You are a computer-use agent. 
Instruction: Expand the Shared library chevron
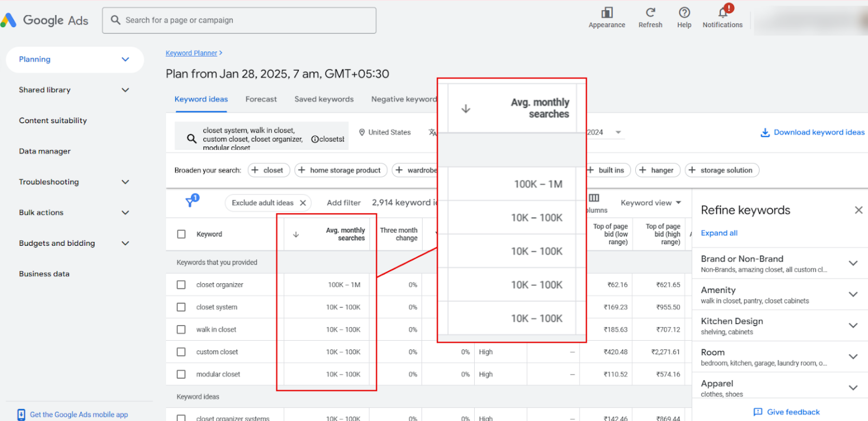[x=125, y=90]
